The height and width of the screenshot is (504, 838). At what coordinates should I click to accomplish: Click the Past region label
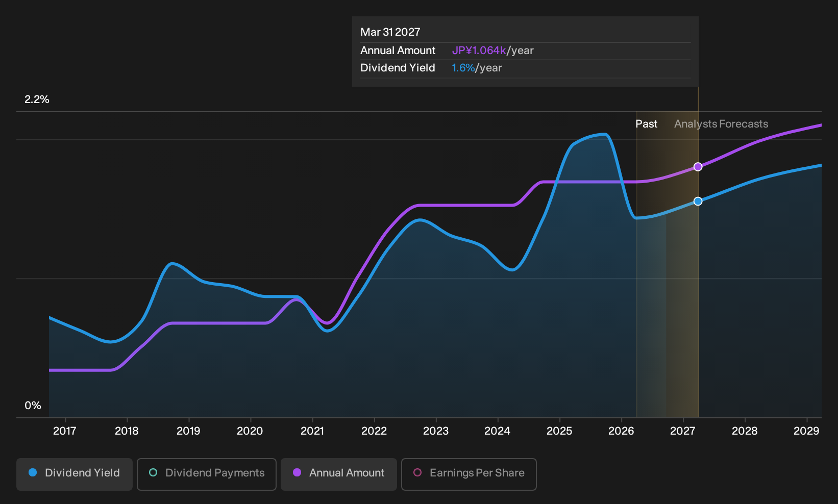pyautogui.click(x=646, y=124)
